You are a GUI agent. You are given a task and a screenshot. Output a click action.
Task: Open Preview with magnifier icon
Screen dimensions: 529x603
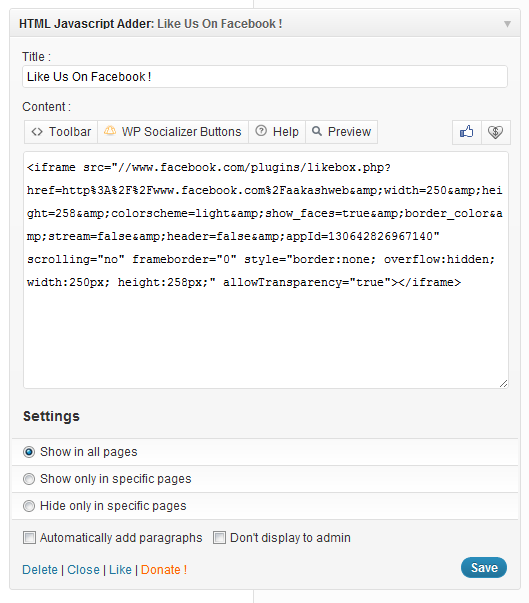[x=341, y=132]
